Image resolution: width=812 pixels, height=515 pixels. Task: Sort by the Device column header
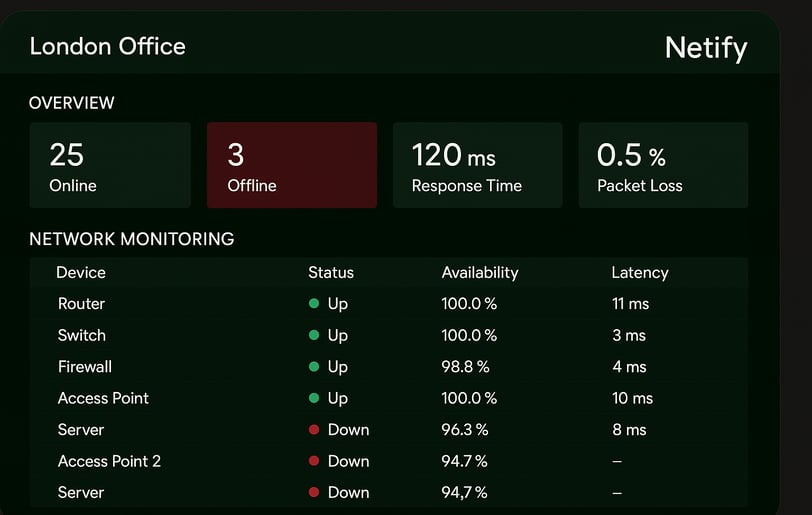81,273
